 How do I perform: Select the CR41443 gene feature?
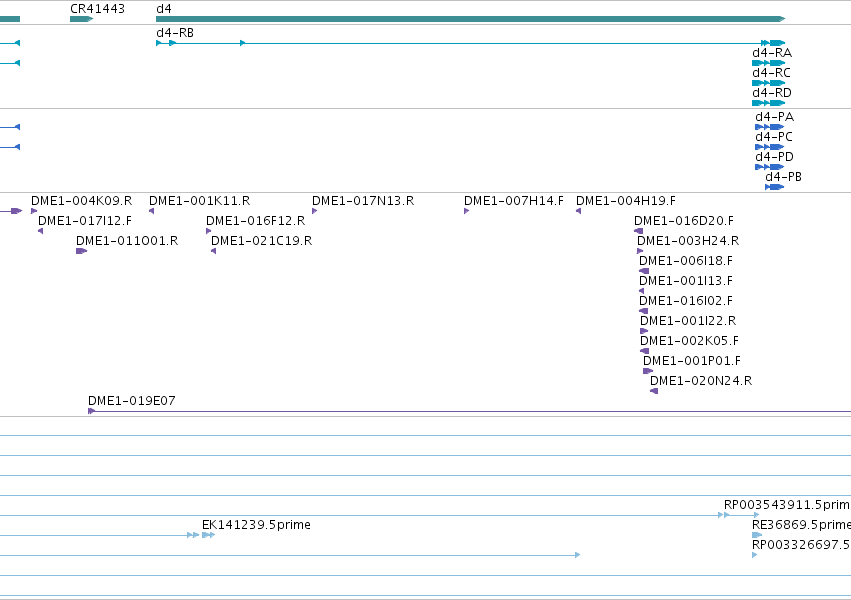(x=81, y=19)
